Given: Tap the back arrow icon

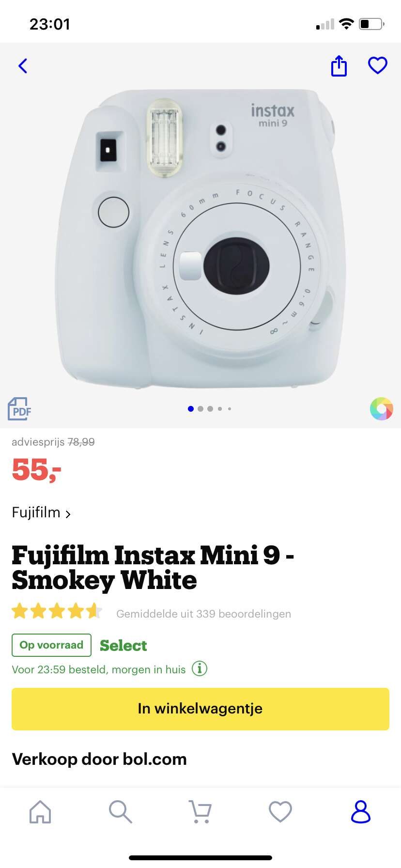Looking at the screenshot, I should [x=23, y=66].
